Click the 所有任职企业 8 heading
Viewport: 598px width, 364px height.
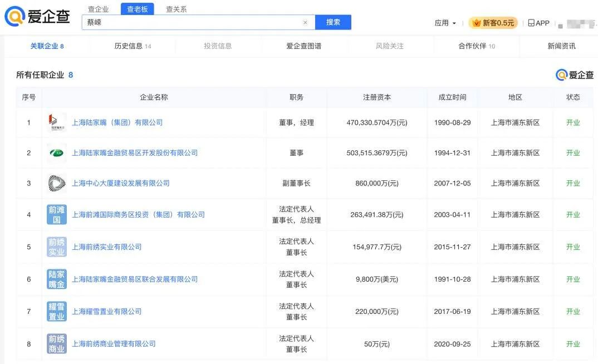coord(45,75)
